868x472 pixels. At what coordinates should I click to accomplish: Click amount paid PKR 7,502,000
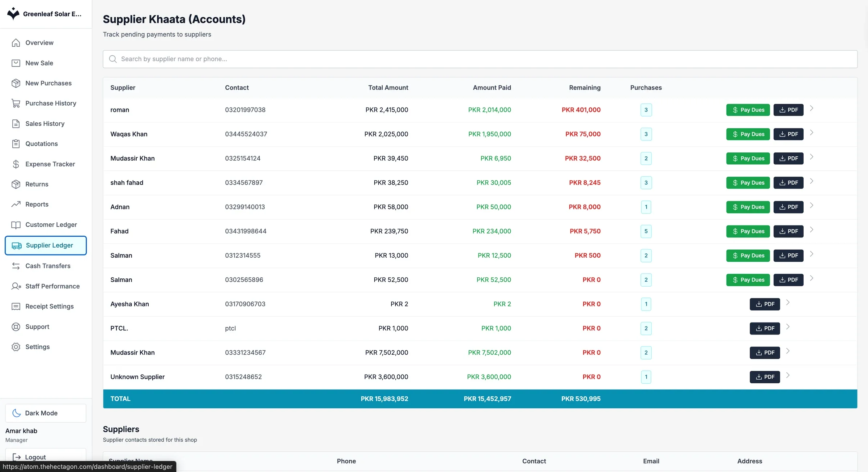(489, 353)
